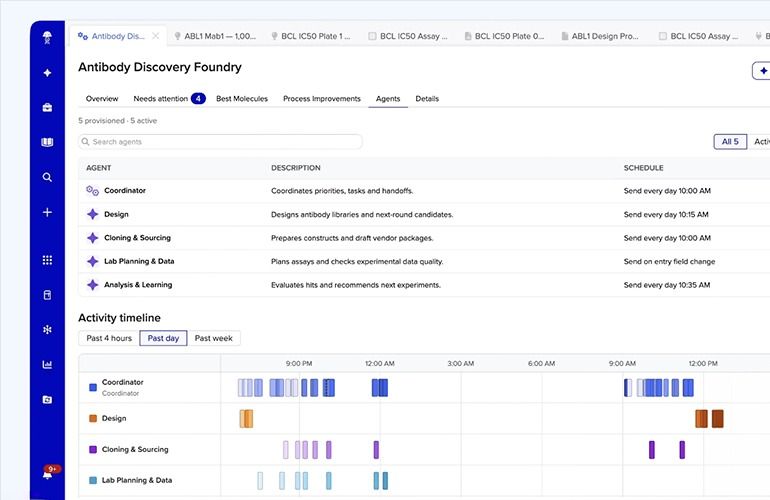
Task: Open the grid apps icon in sidebar
Action: tap(47, 260)
